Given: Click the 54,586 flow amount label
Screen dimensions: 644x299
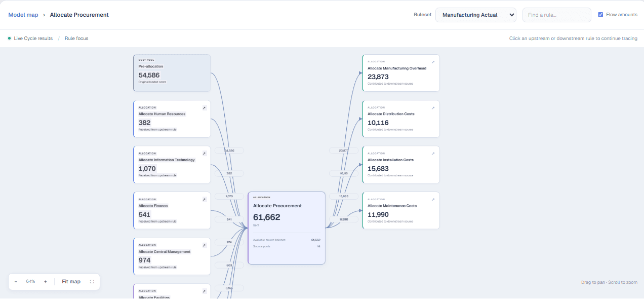Looking at the screenshot, I should 229,151.
